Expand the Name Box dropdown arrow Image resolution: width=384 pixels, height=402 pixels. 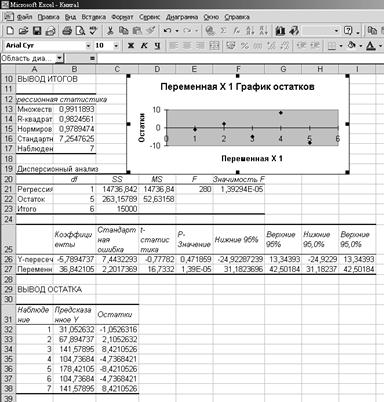(59, 59)
